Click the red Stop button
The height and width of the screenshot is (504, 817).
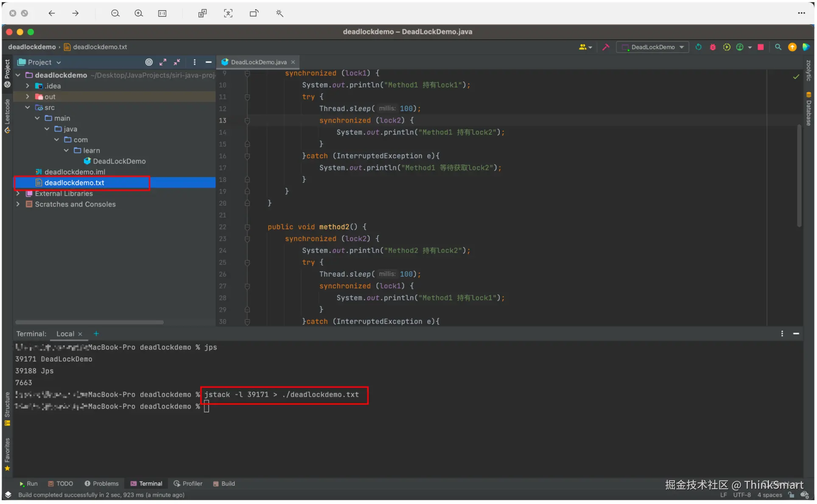761,47
